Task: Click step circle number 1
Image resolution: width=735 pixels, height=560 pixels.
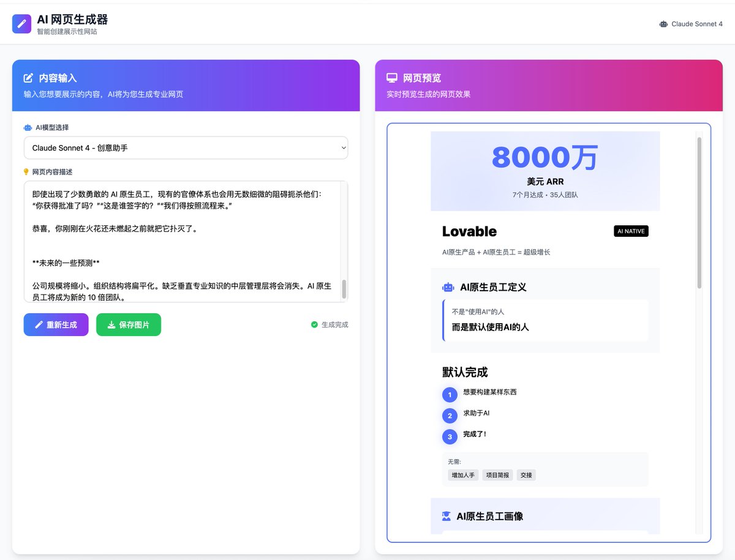Action: 450,395
